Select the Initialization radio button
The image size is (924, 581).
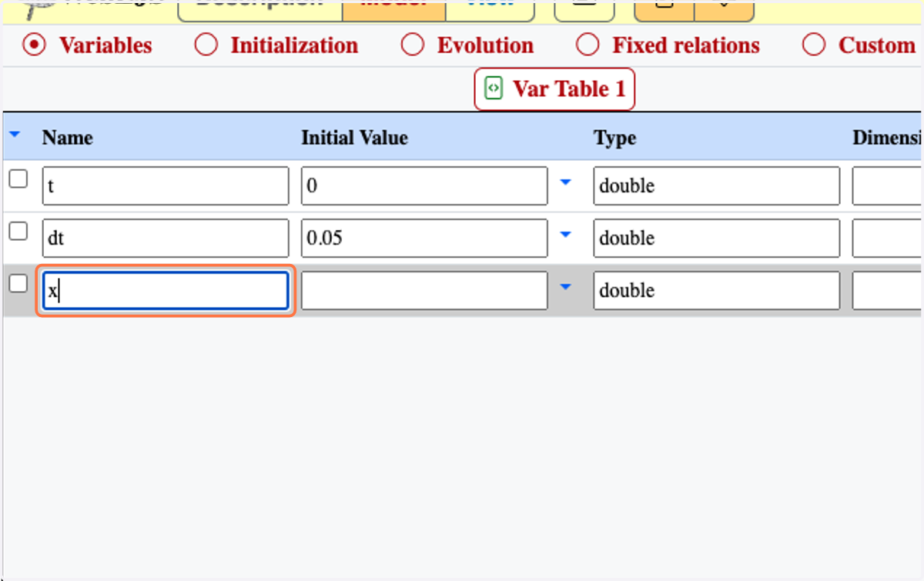point(206,45)
